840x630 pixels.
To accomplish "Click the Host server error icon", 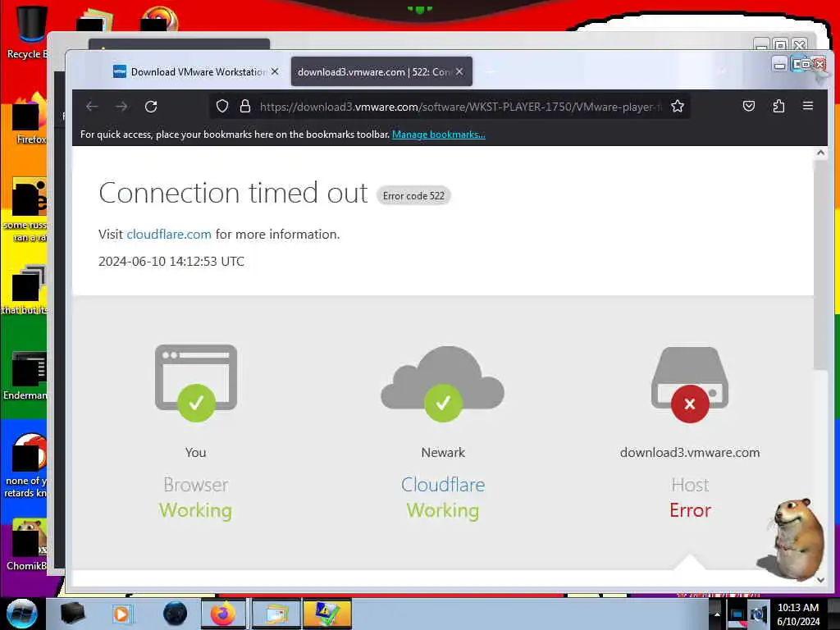I will (690, 385).
